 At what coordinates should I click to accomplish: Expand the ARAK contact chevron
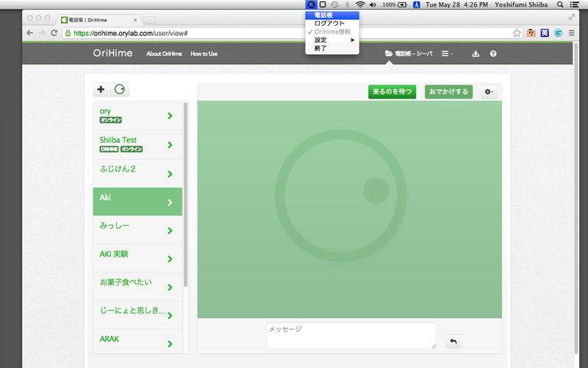[x=170, y=344]
